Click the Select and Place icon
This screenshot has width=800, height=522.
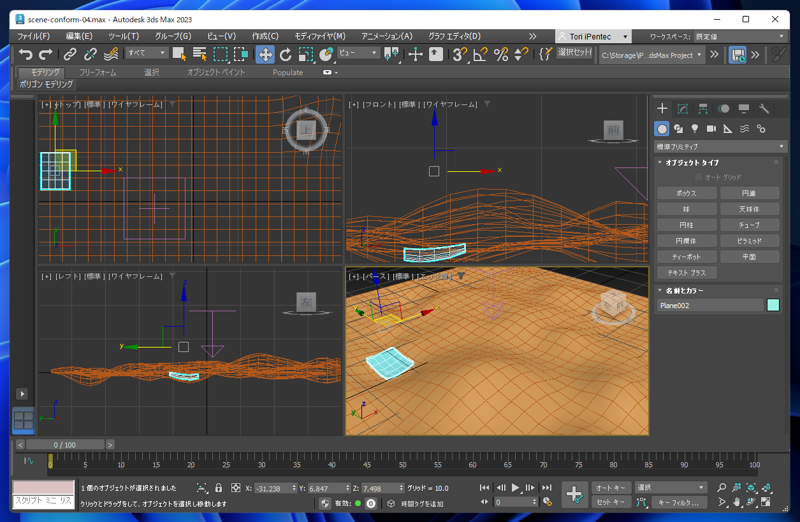pyautogui.click(x=326, y=54)
